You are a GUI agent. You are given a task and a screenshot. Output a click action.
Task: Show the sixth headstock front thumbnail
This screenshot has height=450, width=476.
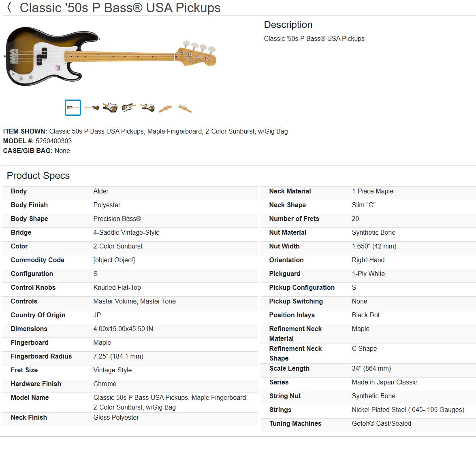coord(165,108)
